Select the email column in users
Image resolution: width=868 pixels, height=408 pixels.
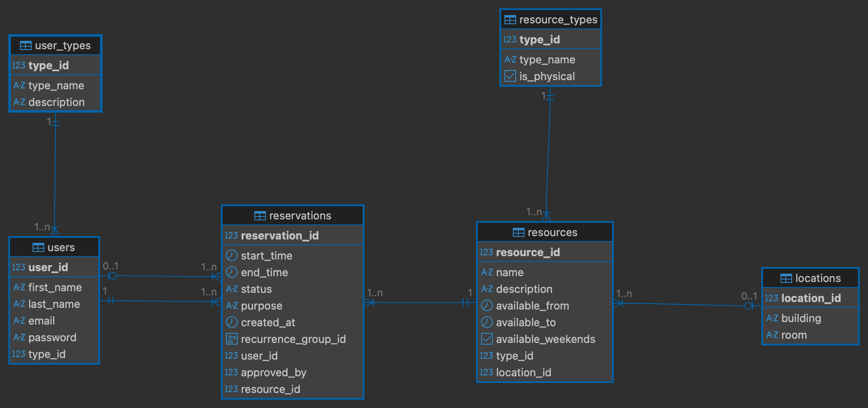pos(41,321)
